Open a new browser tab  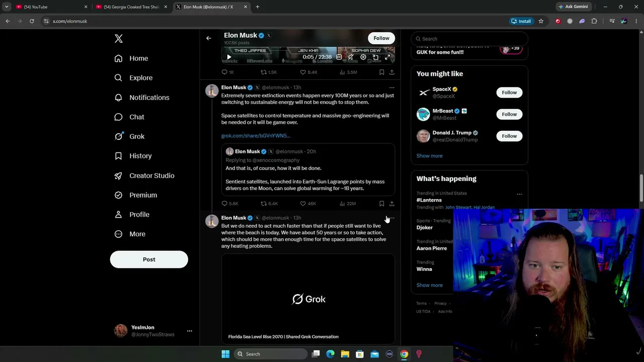tap(257, 7)
